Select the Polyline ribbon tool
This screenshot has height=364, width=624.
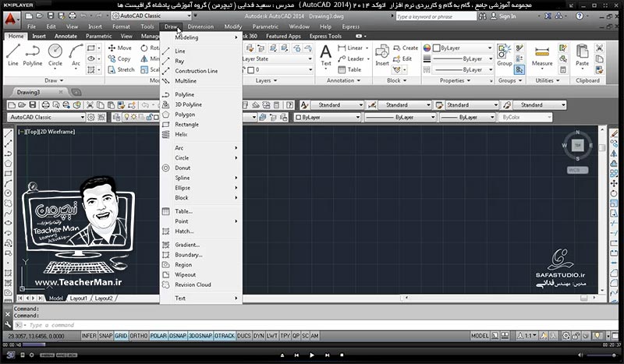(32, 55)
